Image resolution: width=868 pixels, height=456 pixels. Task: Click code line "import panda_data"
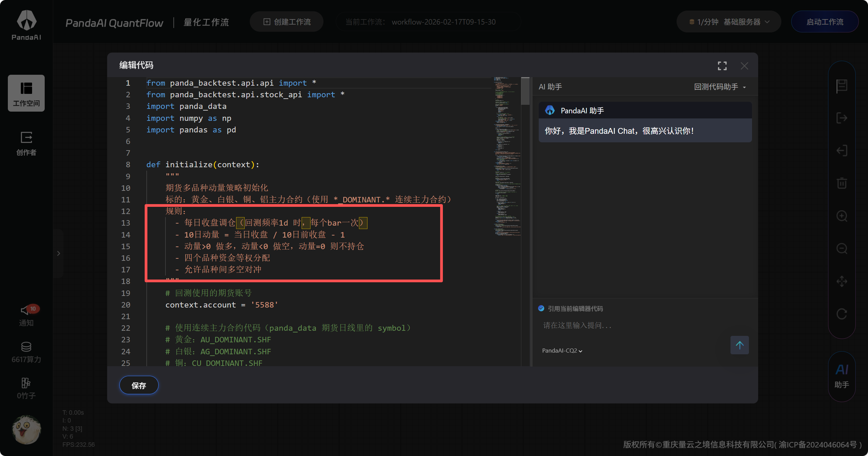[x=186, y=106]
